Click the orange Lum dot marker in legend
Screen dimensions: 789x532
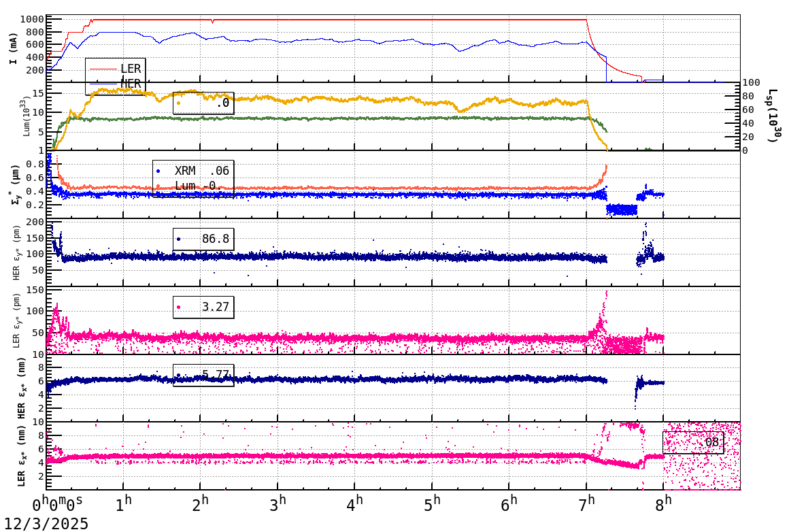(x=158, y=186)
